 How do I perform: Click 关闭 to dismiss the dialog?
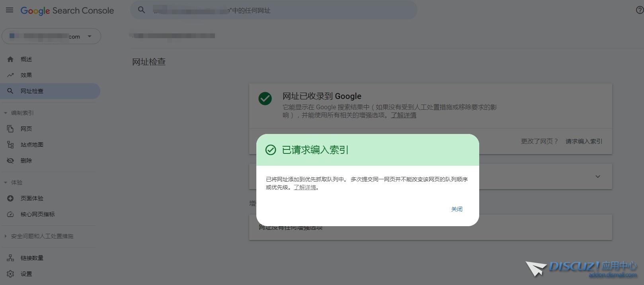click(x=457, y=209)
